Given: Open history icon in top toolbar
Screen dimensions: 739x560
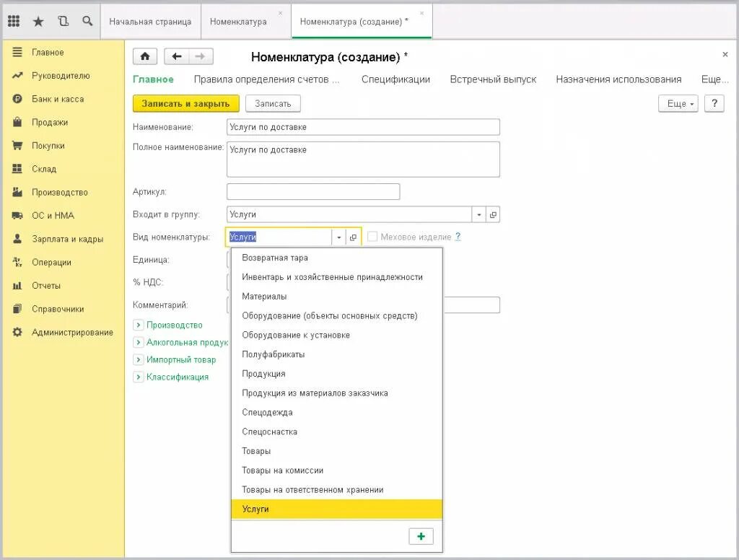Looking at the screenshot, I should [x=63, y=21].
